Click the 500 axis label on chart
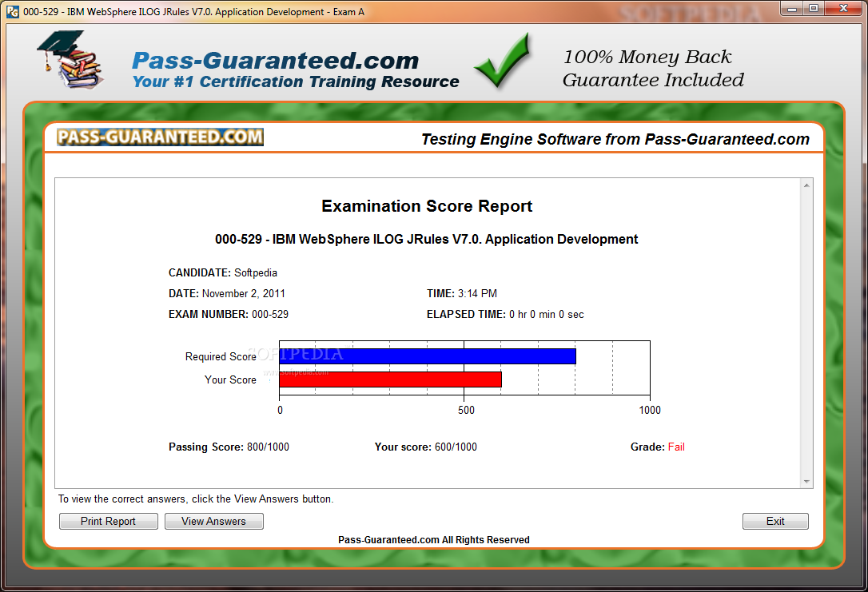This screenshot has width=868, height=592. pyautogui.click(x=466, y=410)
